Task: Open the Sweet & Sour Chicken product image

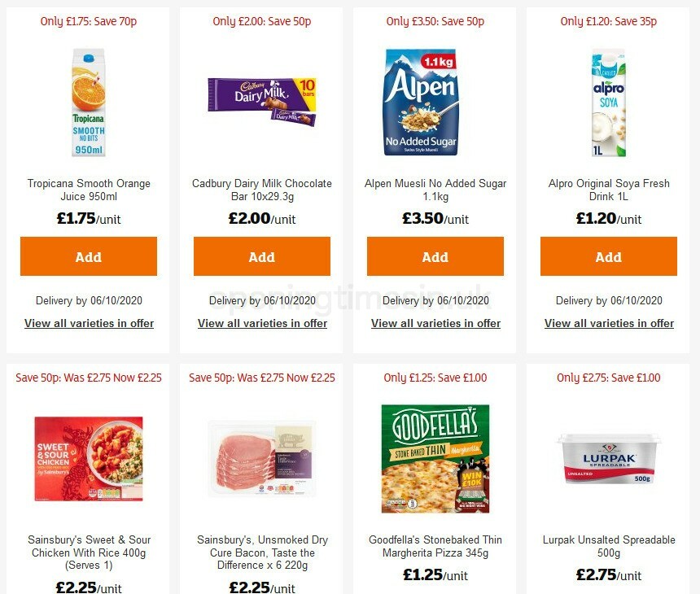Action: 88,460
